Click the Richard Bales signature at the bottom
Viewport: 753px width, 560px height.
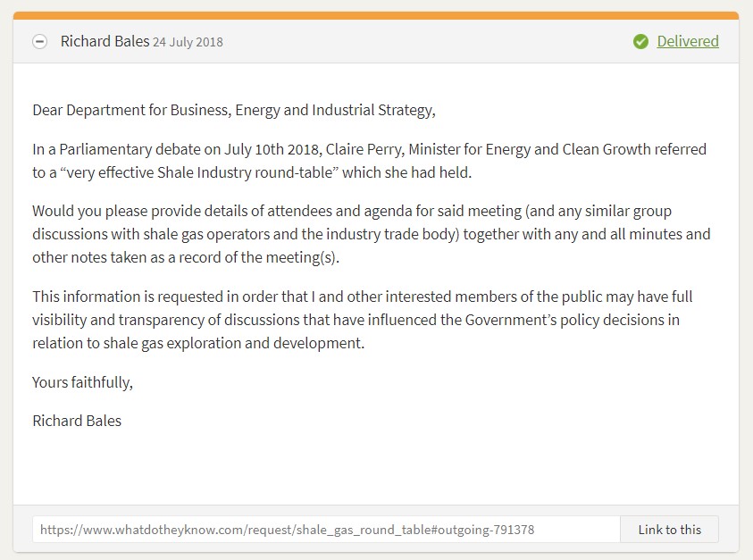click(x=77, y=421)
